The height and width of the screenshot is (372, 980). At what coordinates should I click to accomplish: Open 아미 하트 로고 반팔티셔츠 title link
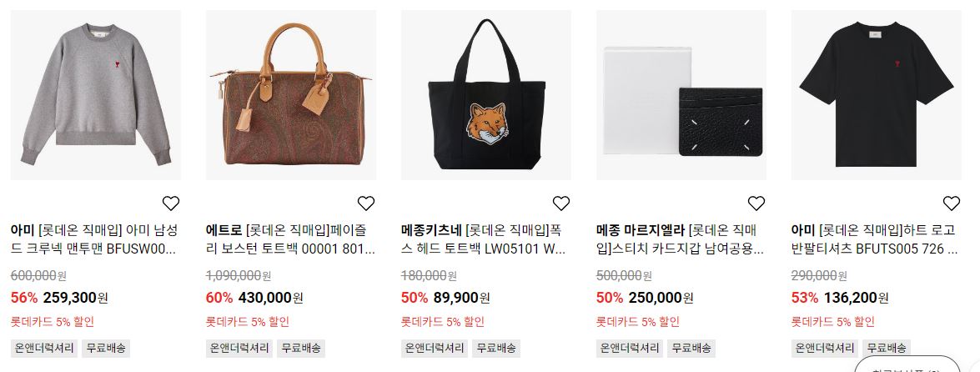click(875, 239)
